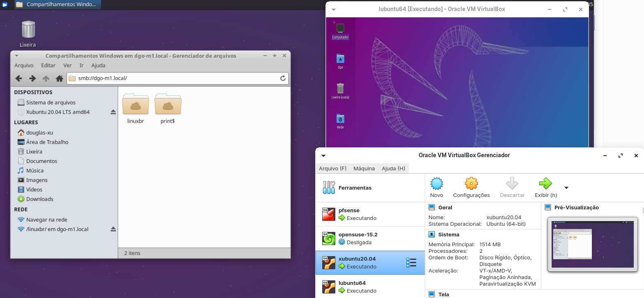Select Ferramentas in VirtualBox sidebar

pyautogui.click(x=370, y=188)
